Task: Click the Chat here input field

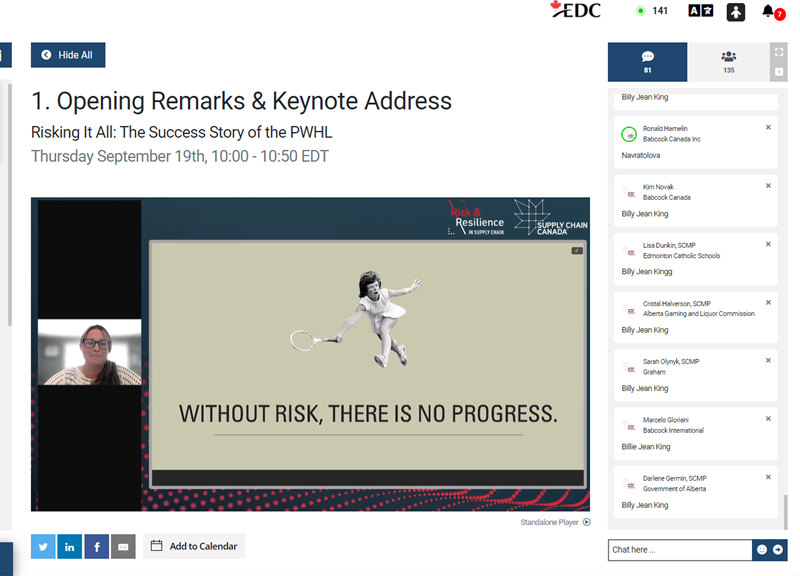Action: [x=680, y=550]
